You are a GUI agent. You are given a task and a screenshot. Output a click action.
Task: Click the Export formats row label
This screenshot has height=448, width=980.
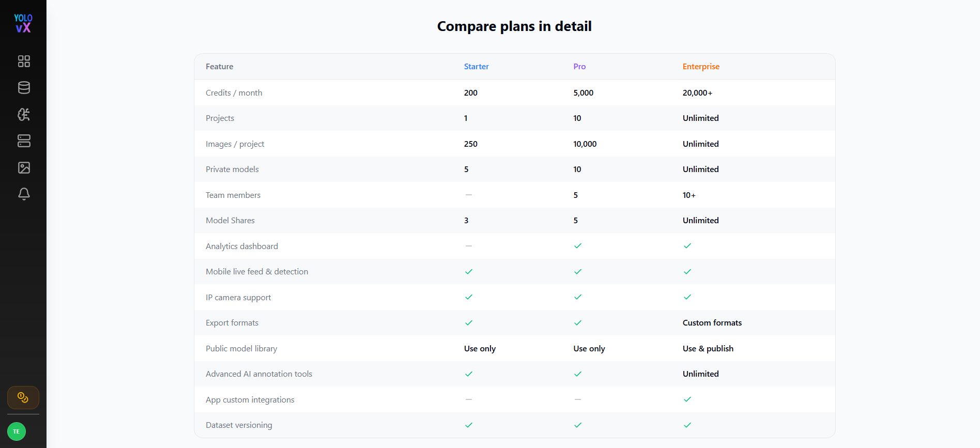point(232,323)
